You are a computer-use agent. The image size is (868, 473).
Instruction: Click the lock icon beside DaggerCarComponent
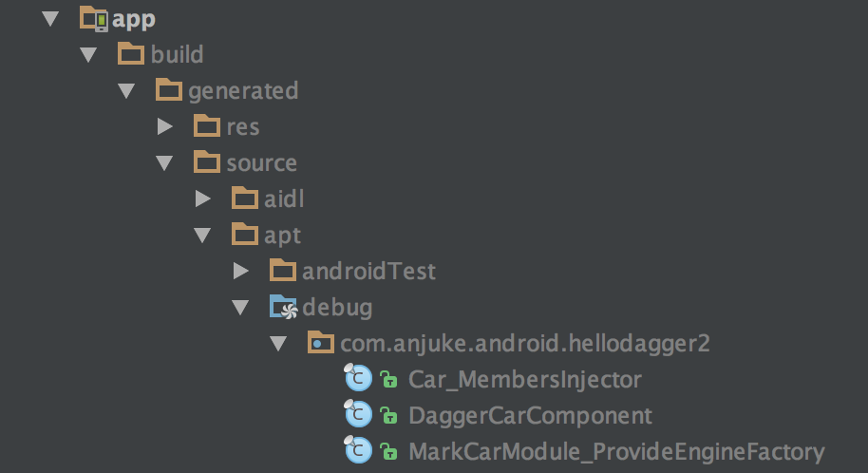point(388,416)
